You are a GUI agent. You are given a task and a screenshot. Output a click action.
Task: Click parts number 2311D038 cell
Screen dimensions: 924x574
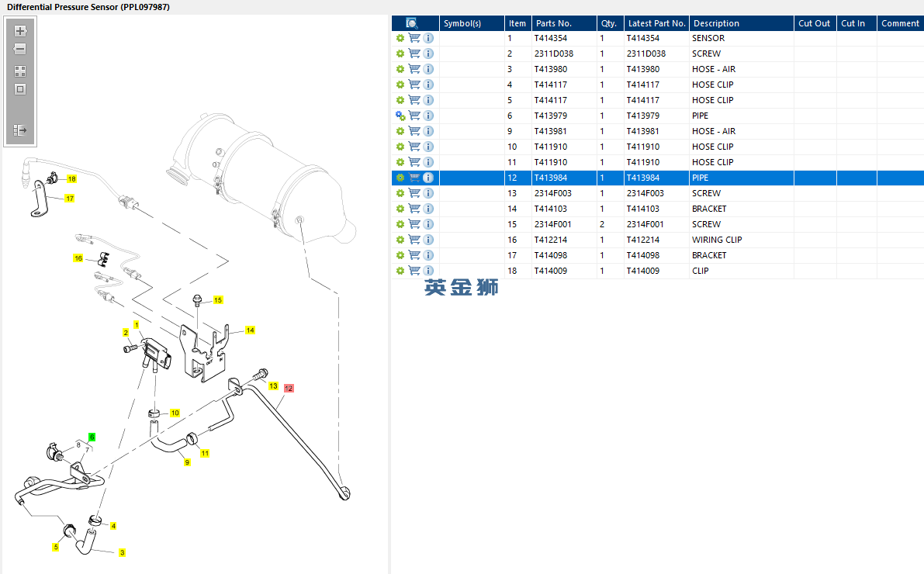tap(564, 54)
